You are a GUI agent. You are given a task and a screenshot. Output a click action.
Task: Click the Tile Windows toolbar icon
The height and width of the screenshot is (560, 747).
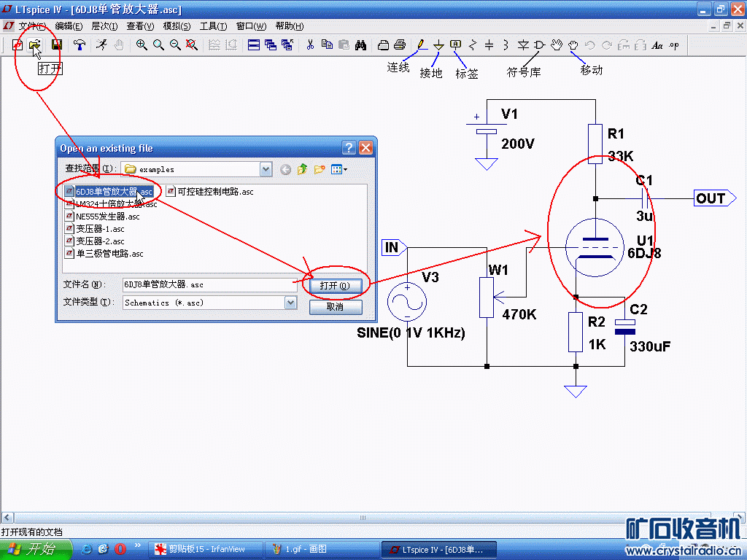254,44
